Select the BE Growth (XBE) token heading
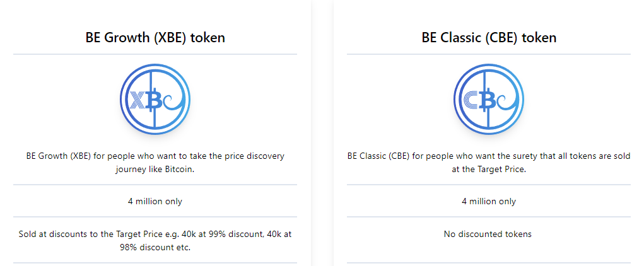This screenshot has width=644, height=266. [155, 37]
